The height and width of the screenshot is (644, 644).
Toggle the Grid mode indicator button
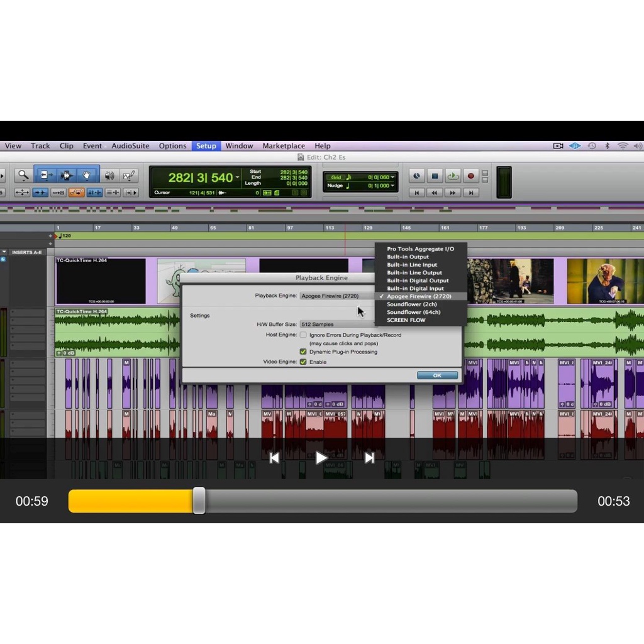[336, 177]
